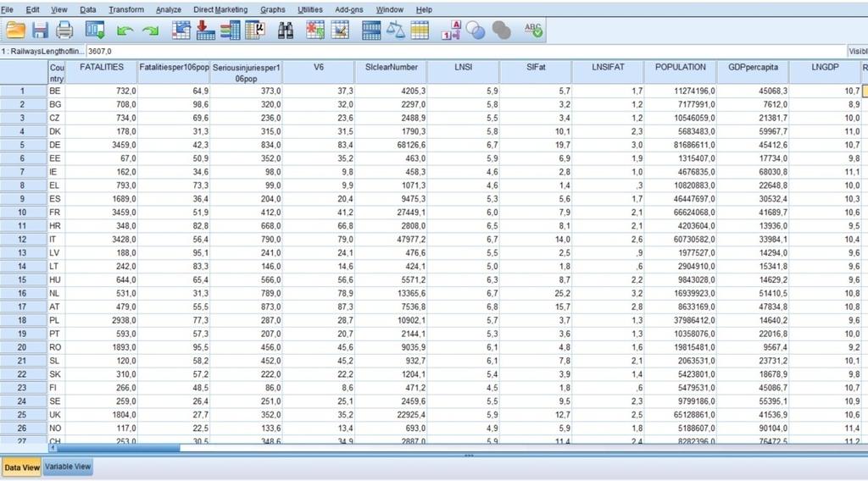Select the GDPpercapita column header
This screenshot has height=481, width=868.
click(753, 73)
